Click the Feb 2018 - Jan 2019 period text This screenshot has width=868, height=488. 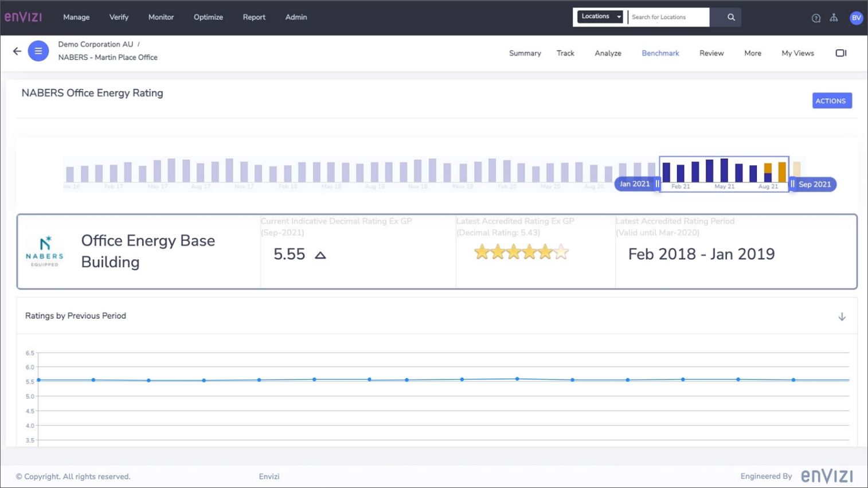(x=701, y=254)
